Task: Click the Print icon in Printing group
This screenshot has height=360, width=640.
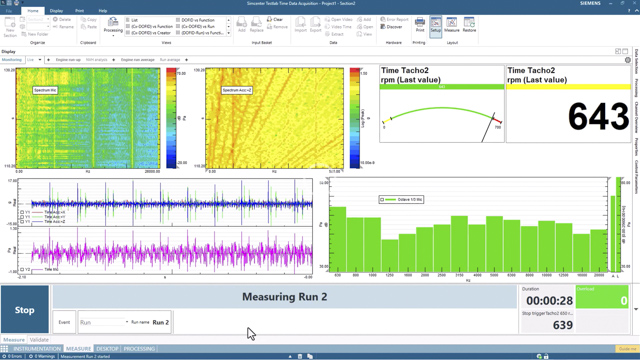Action: pos(420,24)
